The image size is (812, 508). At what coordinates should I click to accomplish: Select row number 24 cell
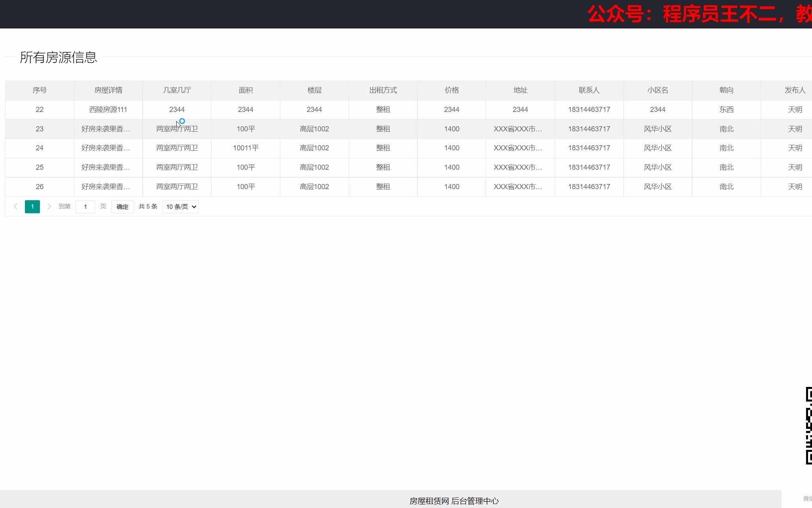40,148
